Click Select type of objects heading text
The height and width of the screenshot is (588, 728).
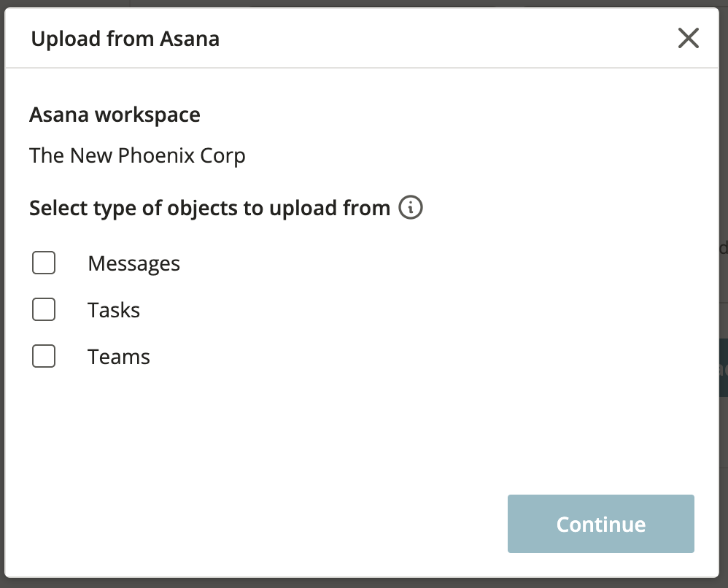[210, 208]
